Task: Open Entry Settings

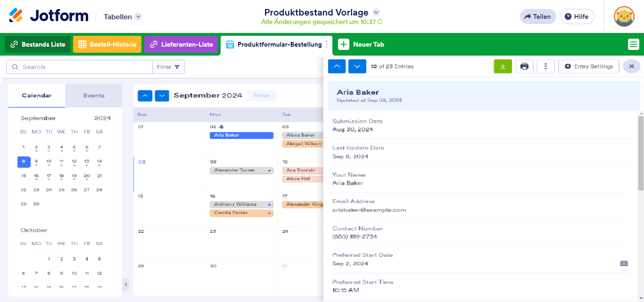Action: [x=589, y=66]
